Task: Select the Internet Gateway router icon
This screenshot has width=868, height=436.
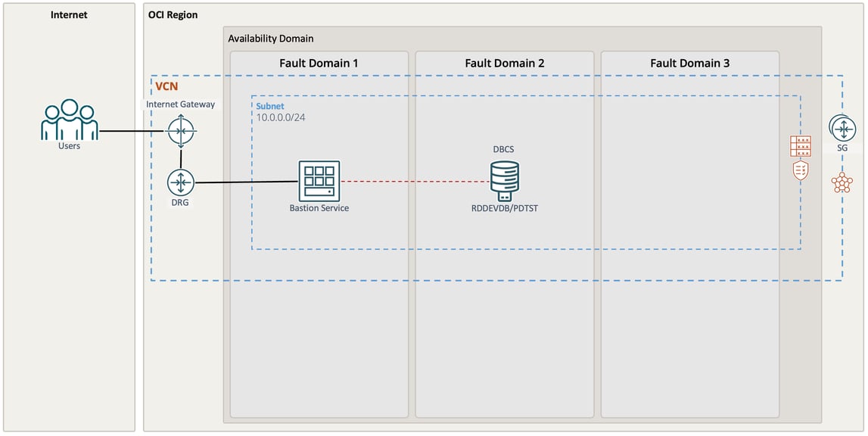Action: [181, 131]
